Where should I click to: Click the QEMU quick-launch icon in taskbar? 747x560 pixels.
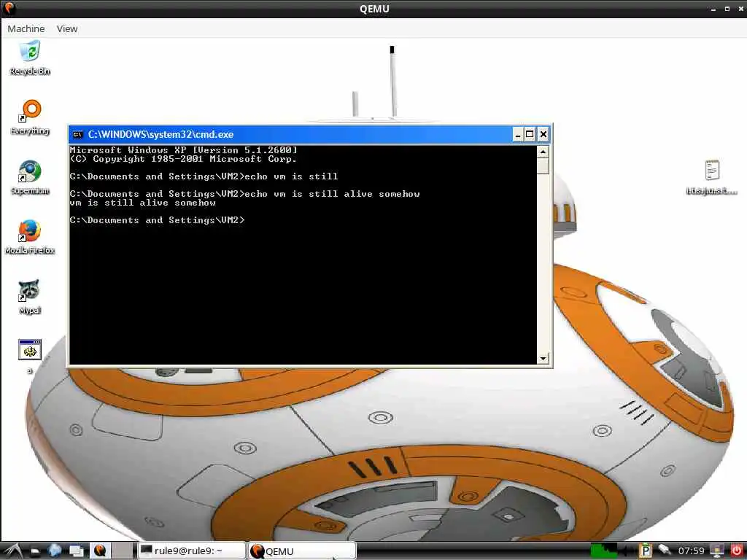point(100,551)
